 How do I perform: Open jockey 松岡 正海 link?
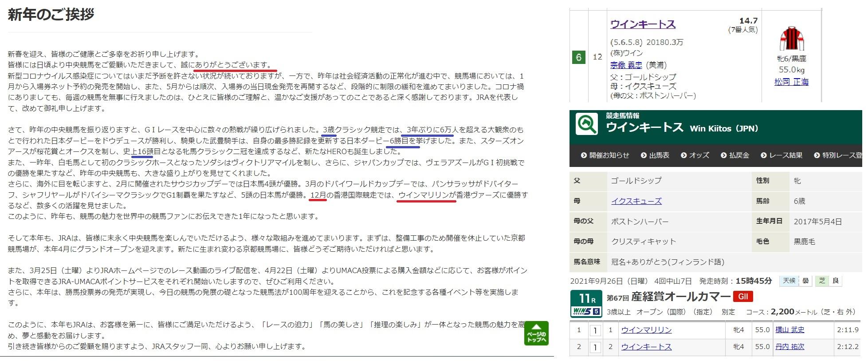click(x=791, y=82)
